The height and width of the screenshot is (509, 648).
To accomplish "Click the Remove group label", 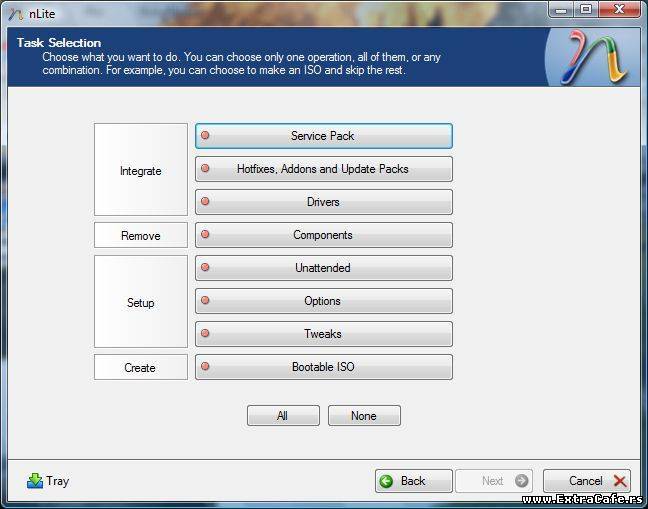I will pyautogui.click(x=141, y=236).
